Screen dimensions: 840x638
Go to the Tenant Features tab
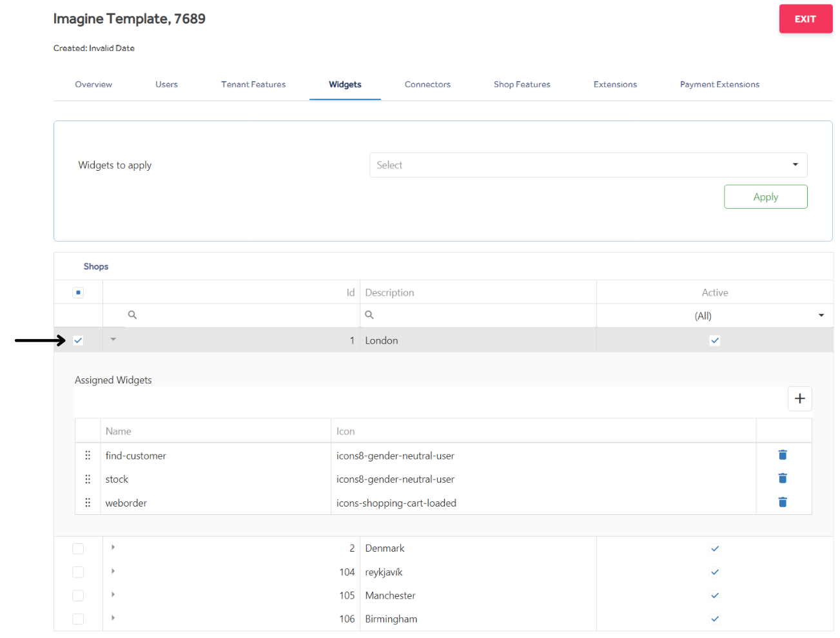coord(253,84)
